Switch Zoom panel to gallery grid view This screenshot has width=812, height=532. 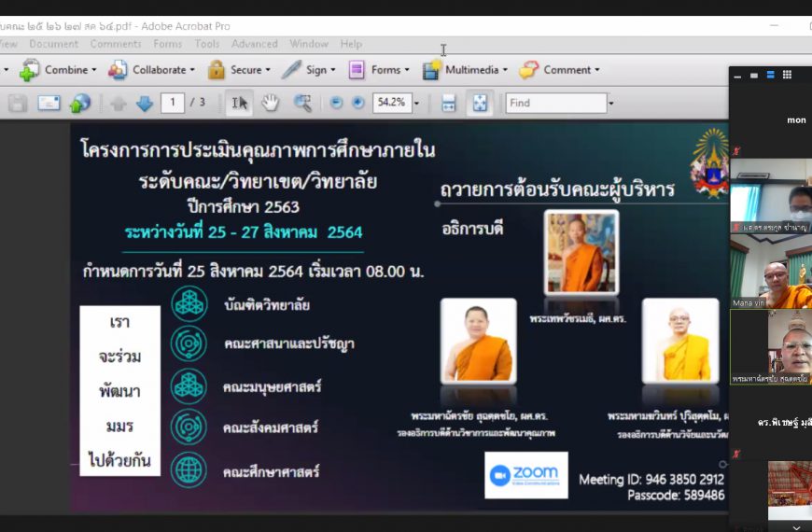click(787, 75)
